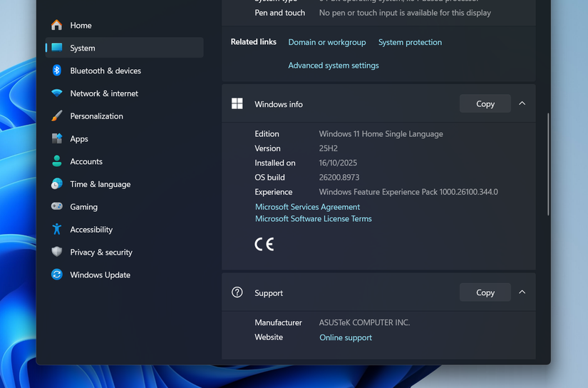The width and height of the screenshot is (588, 388).
Task: Click the Network wifi icon
Action: tap(56, 93)
